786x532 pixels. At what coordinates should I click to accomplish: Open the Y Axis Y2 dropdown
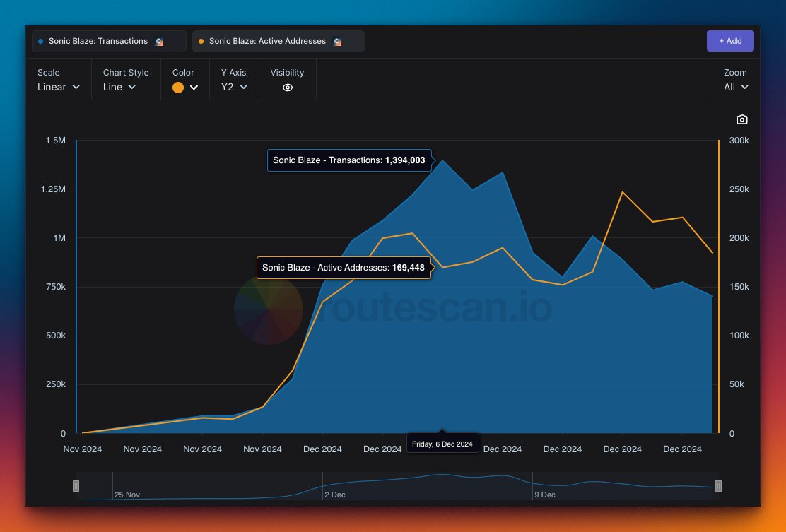click(234, 87)
